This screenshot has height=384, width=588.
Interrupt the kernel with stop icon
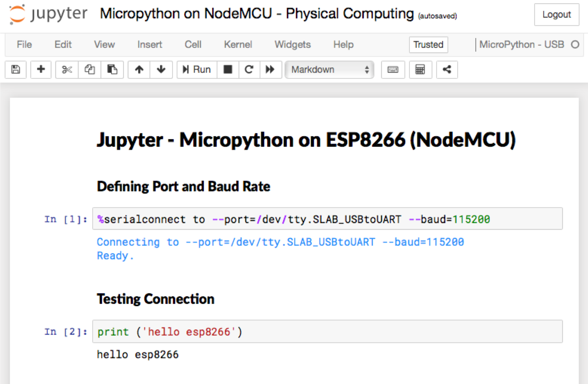pos(228,70)
